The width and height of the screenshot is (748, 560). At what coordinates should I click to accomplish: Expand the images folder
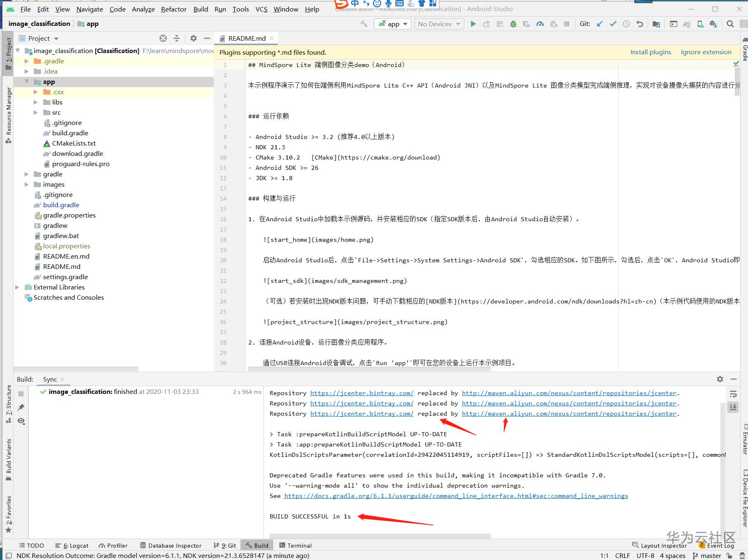(27, 184)
